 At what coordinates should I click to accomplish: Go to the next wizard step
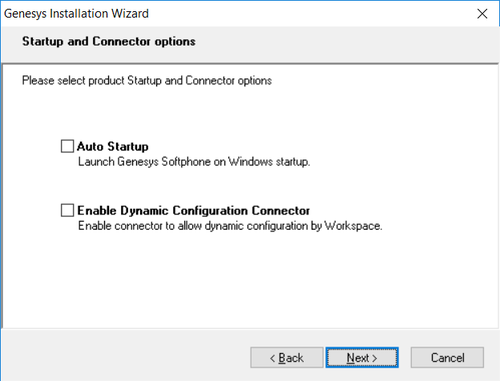point(362,358)
